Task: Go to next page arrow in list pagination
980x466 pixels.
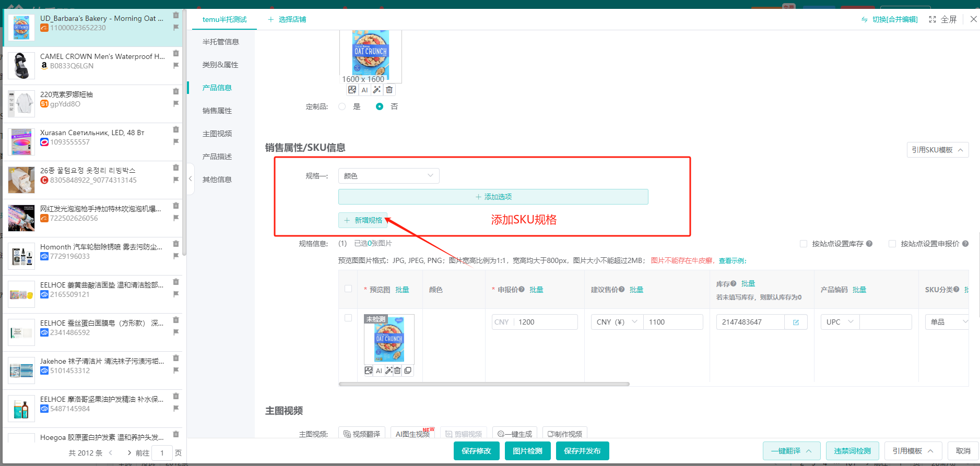Action: pyautogui.click(x=129, y=453)
